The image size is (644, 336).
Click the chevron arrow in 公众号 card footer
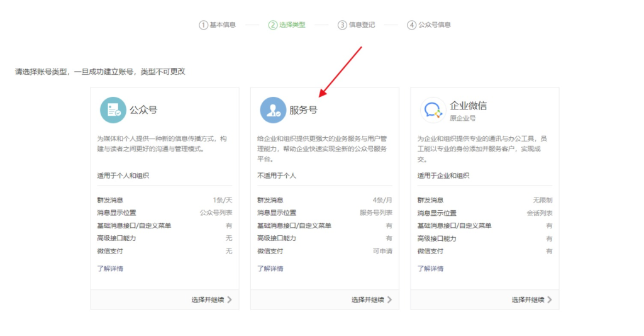point(230,300)
